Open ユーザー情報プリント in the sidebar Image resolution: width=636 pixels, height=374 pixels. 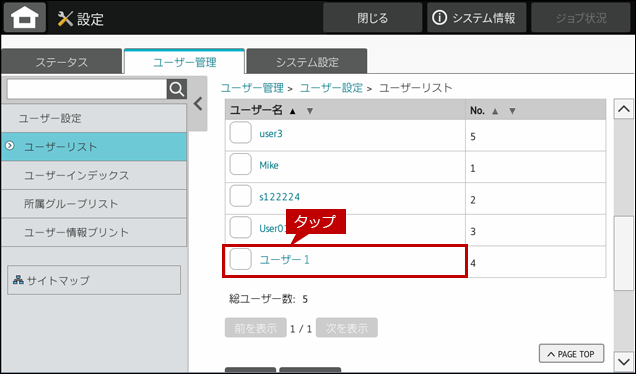94,232
